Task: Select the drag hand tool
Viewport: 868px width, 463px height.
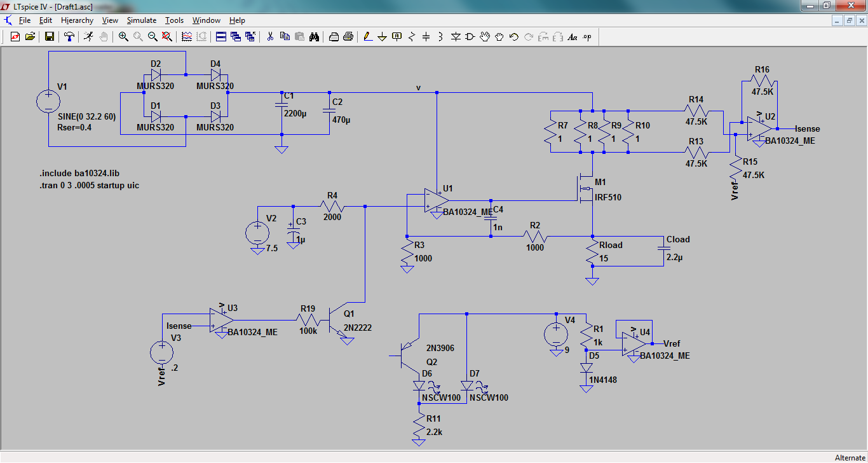Action: coord(499,37)
